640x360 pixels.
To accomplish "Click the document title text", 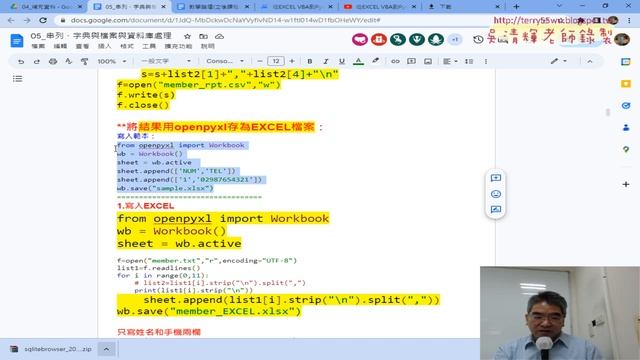I will pyautogui.click(x=101, y=36).
